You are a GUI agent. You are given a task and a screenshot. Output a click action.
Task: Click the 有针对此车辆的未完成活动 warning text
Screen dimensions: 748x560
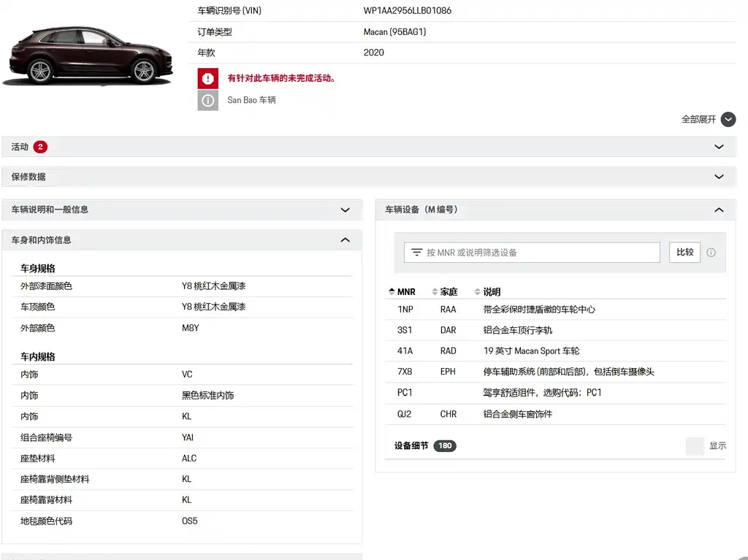[281, 78]
